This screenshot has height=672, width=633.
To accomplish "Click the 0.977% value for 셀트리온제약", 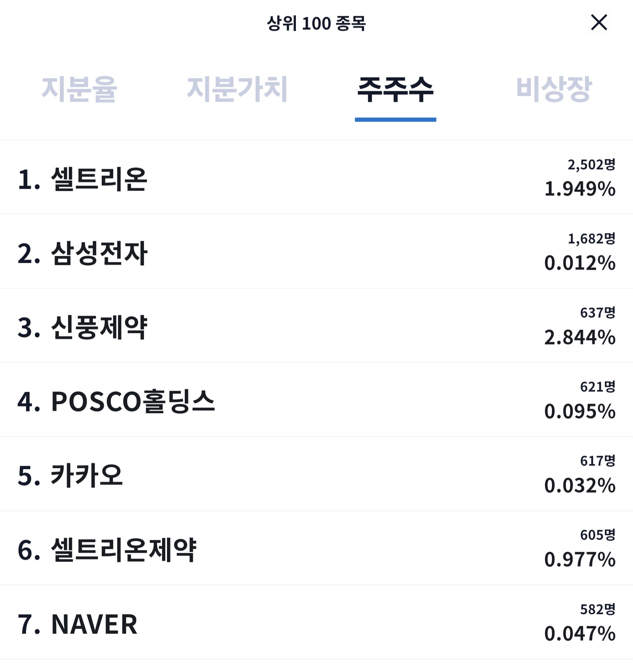I will click(580, 559).
